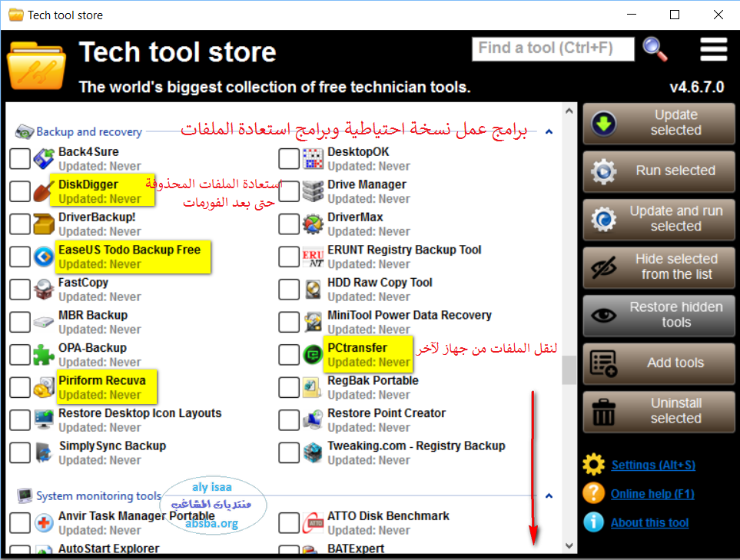Image resolution: width=740 pixels, height=560 pixels.
Task: Click the DiskDigger shovel icon
Action: tap(44, 191)
